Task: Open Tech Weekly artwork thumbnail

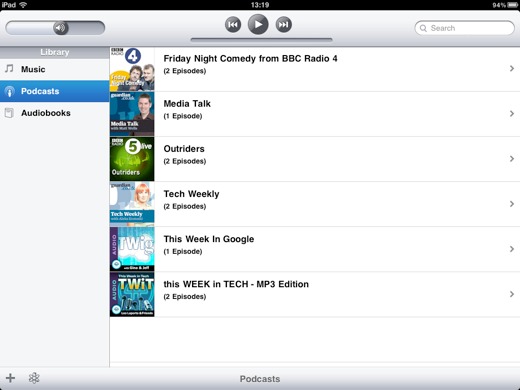Action: click(x=132, y=204)
